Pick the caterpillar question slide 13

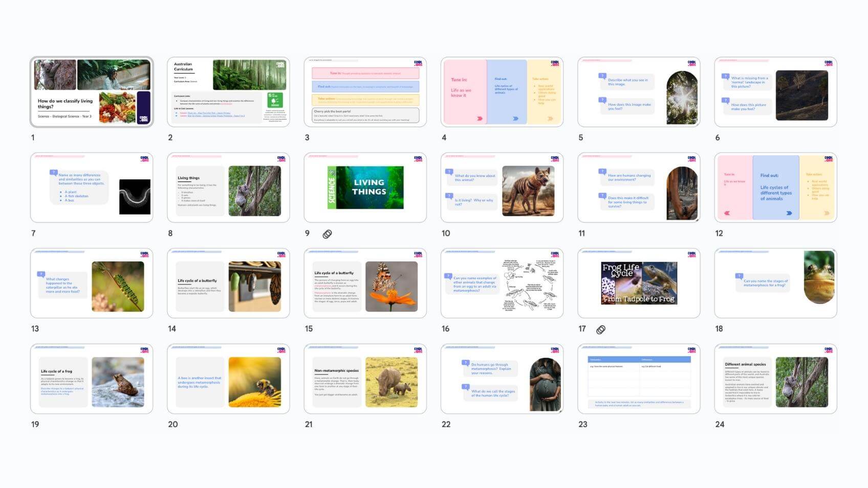click(92, 283)
